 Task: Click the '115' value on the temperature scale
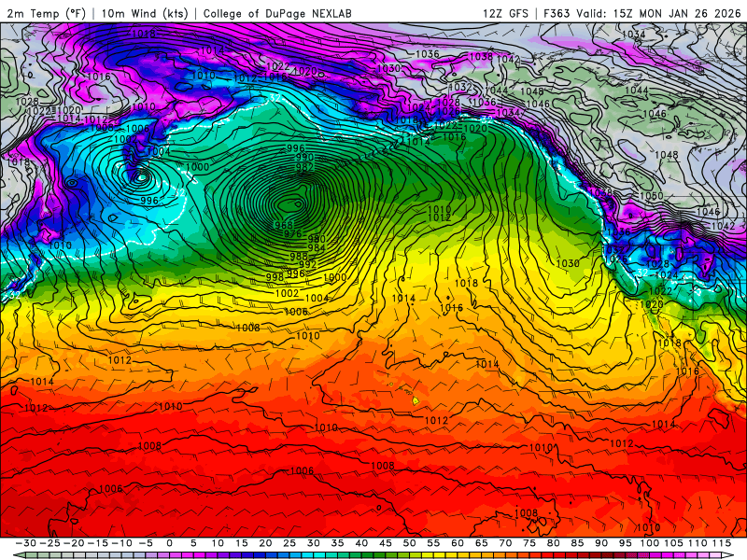722,543
